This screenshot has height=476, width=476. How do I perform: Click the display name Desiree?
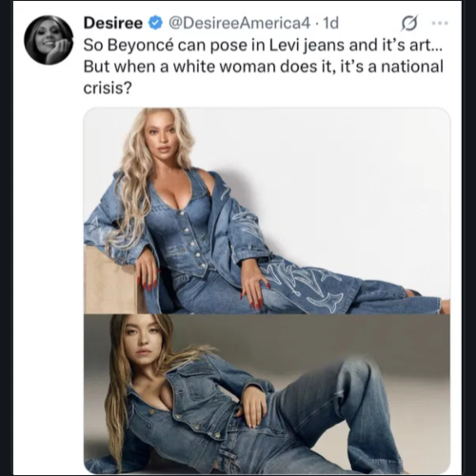tap(113, 23)
